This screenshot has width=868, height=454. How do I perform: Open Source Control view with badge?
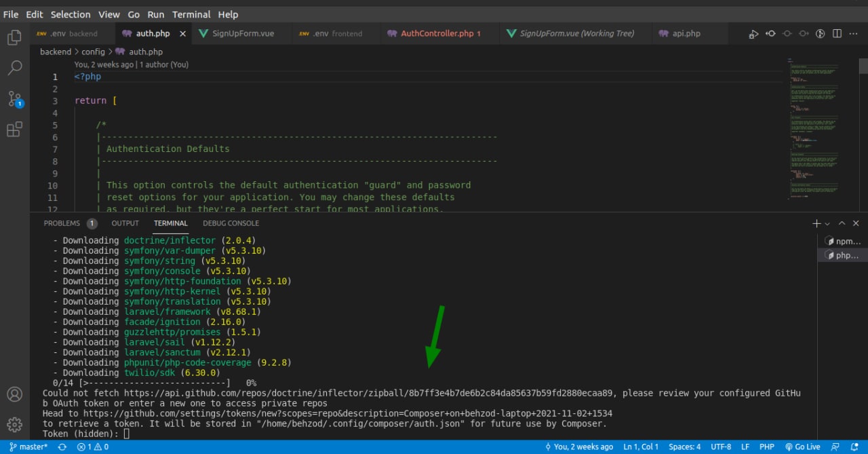pos(14,99)
